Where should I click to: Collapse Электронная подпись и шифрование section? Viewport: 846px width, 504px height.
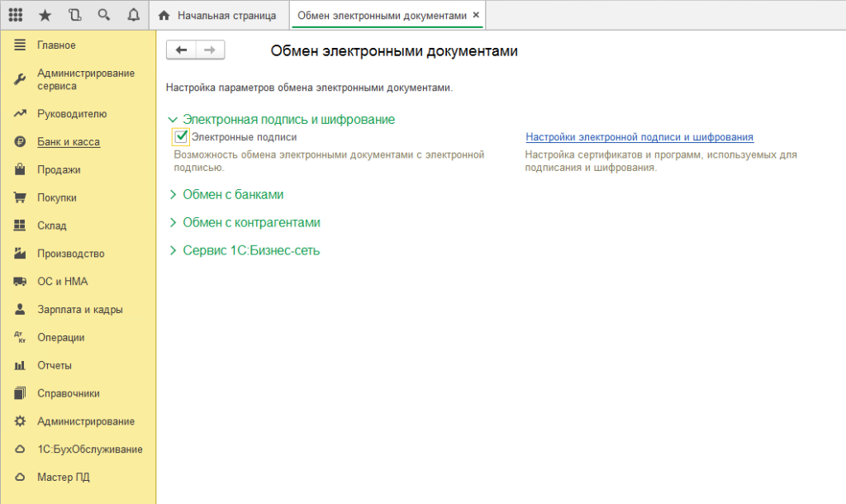(173, 120)
